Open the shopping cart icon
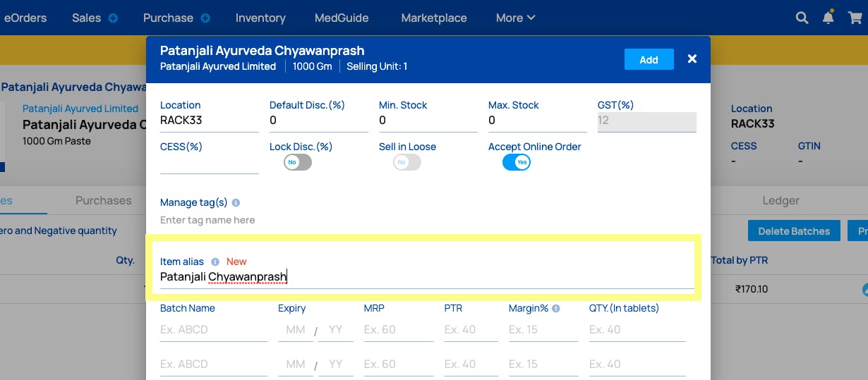868x380 pixels. pos(855,18)
